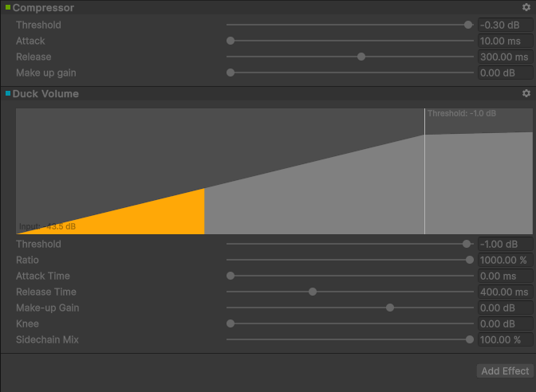The height and width of the screenshot is (392, 536).
Task: Click the Knee value field
Action: [505, 323]
